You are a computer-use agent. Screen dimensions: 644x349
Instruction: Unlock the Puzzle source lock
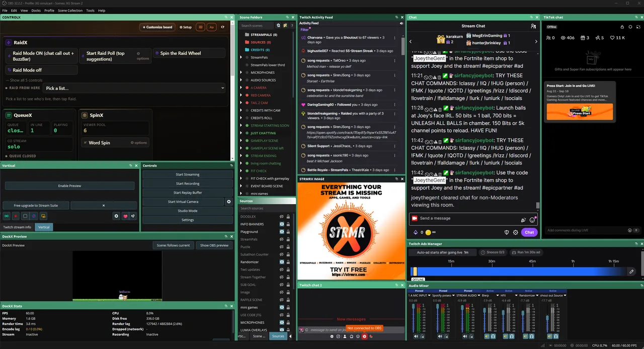288,246
